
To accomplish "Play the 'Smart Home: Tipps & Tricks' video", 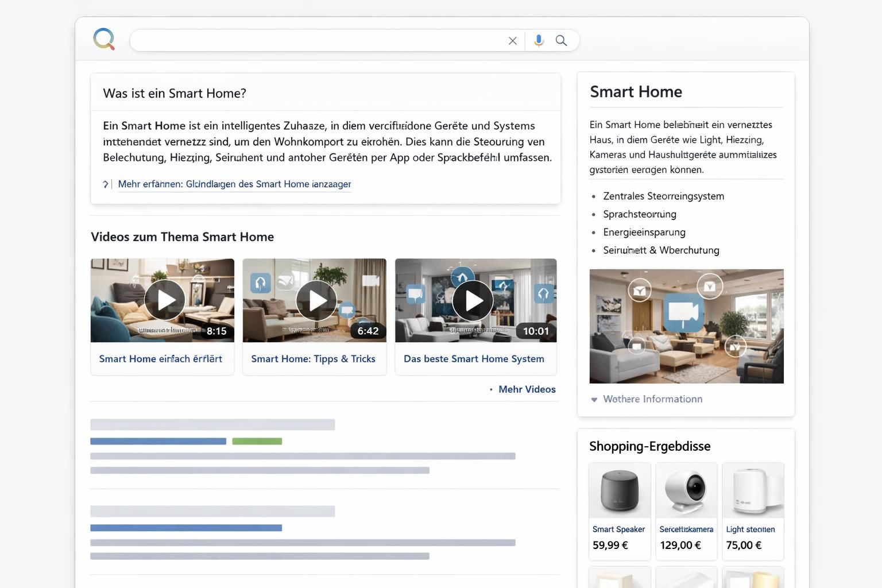I will point(316,300).
